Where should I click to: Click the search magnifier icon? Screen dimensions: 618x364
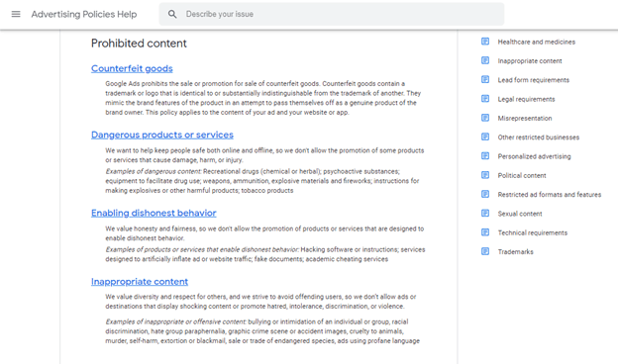(x=172, y=14)
